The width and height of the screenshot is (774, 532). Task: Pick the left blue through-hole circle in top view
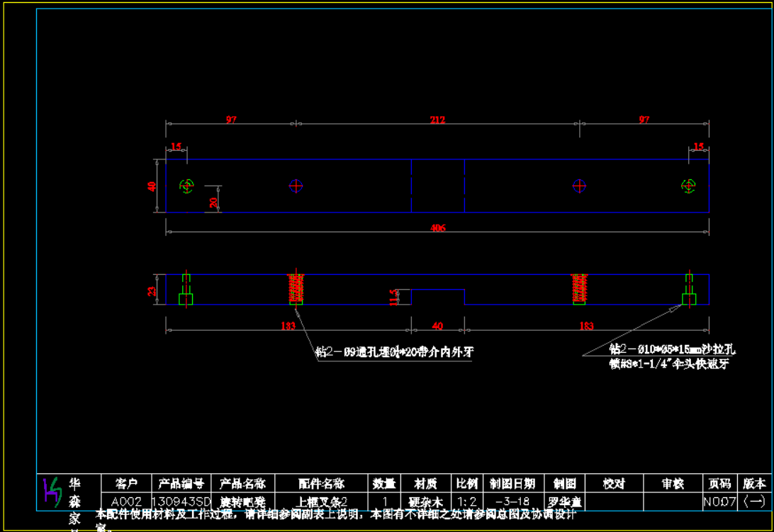(x=296, y=186)
